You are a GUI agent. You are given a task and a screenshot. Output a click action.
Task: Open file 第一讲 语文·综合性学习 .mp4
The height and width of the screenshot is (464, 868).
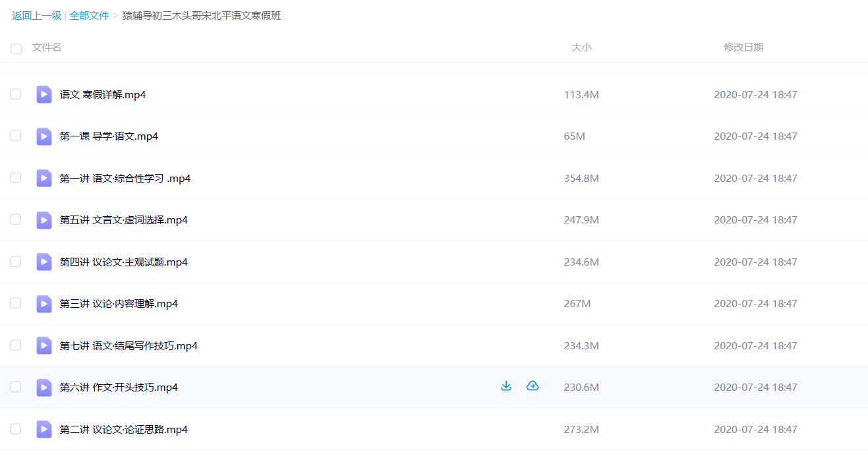125,179
